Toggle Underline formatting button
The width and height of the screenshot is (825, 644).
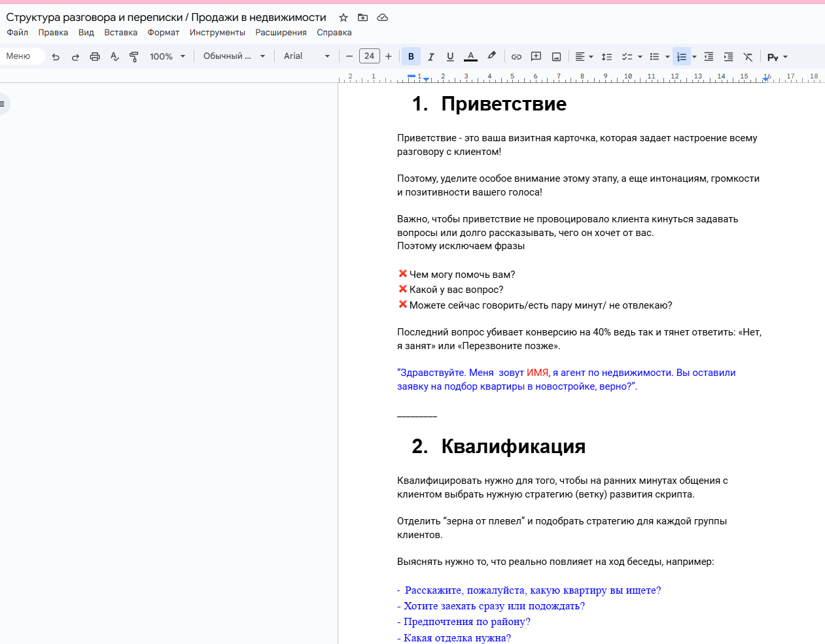450,57
